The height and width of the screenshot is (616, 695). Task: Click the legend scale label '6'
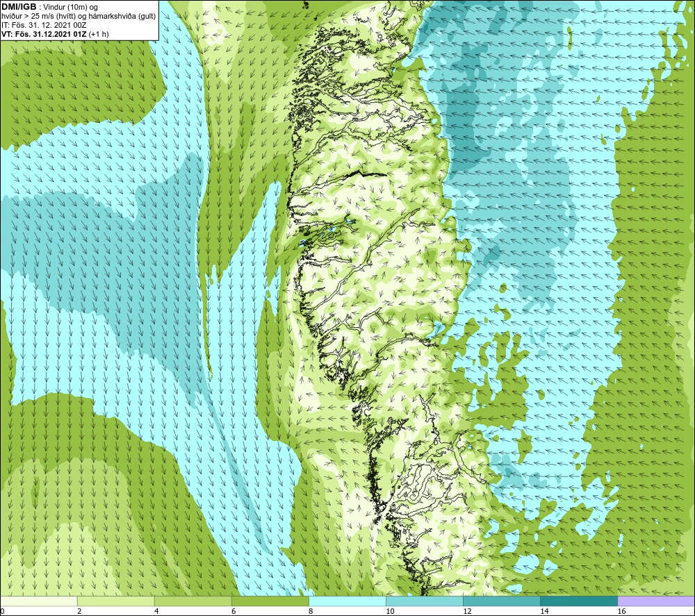234,611
